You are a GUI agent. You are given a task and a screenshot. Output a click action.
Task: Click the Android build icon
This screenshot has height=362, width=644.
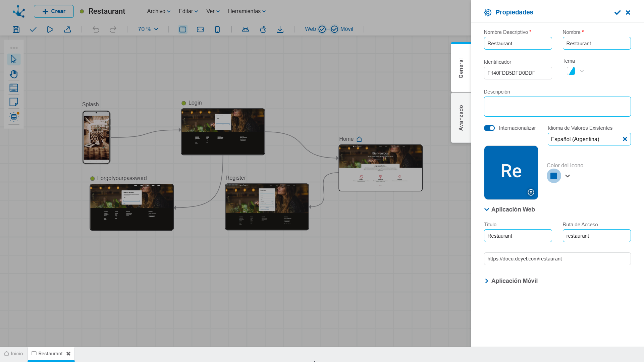click(x=246, y=29)
